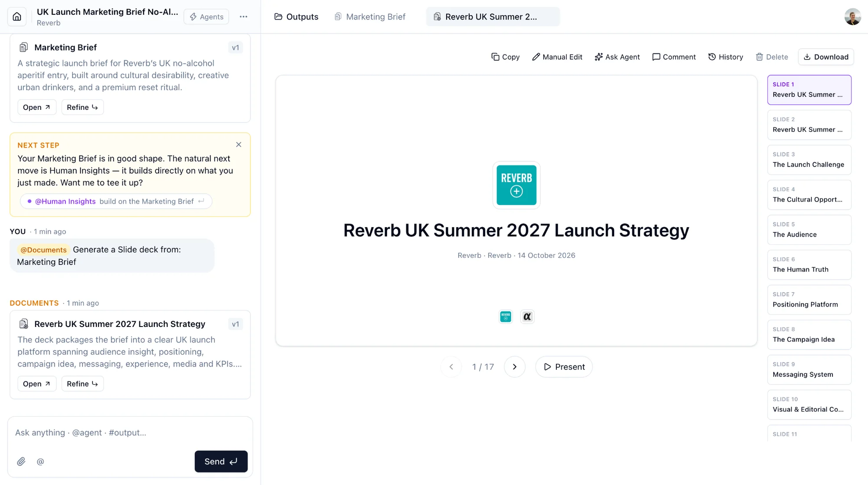Click Ask Agent in the toolbar
Viewport: 868px width, 485px height.
coord(617,57)
